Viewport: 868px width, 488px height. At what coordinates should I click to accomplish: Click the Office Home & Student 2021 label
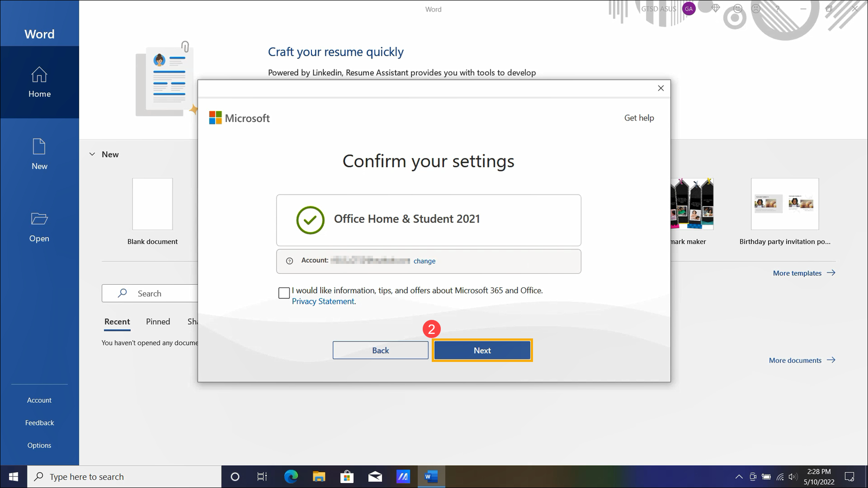tap(407, 219)
